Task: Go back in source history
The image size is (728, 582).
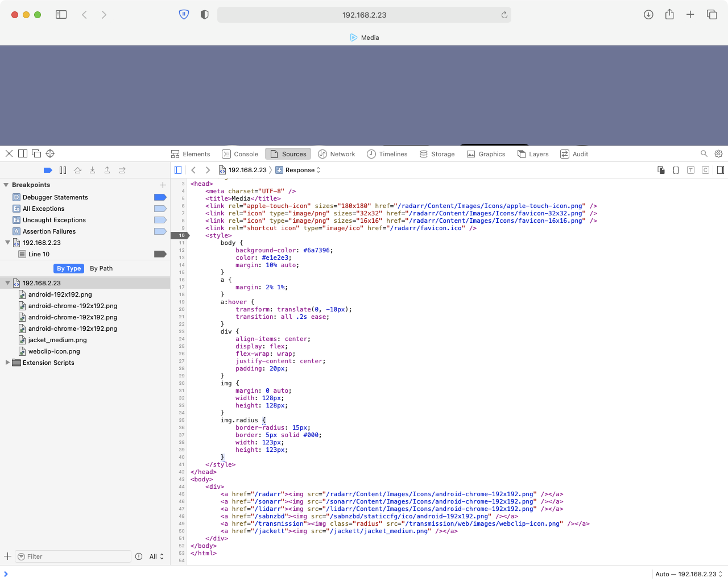Action: click(x=193, y=170)
